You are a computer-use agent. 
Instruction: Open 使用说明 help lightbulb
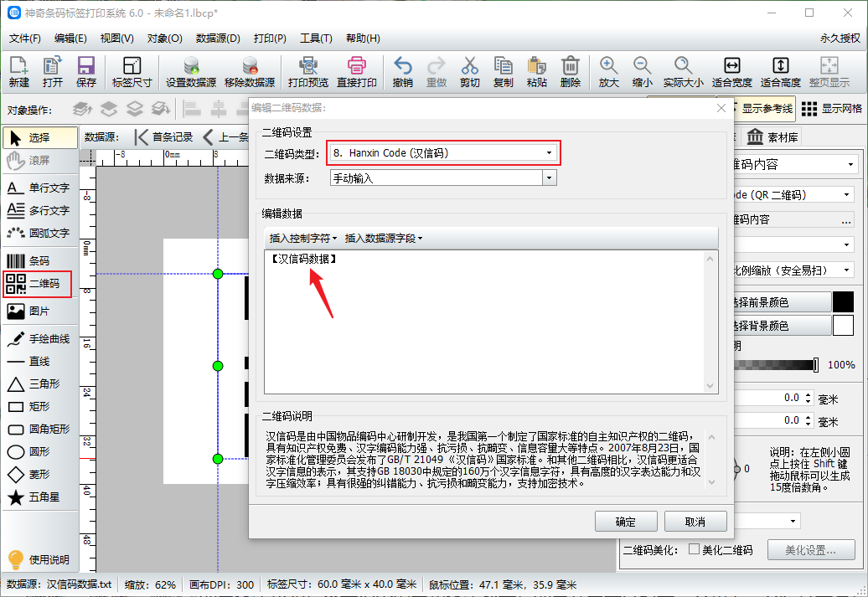[38, 559]
